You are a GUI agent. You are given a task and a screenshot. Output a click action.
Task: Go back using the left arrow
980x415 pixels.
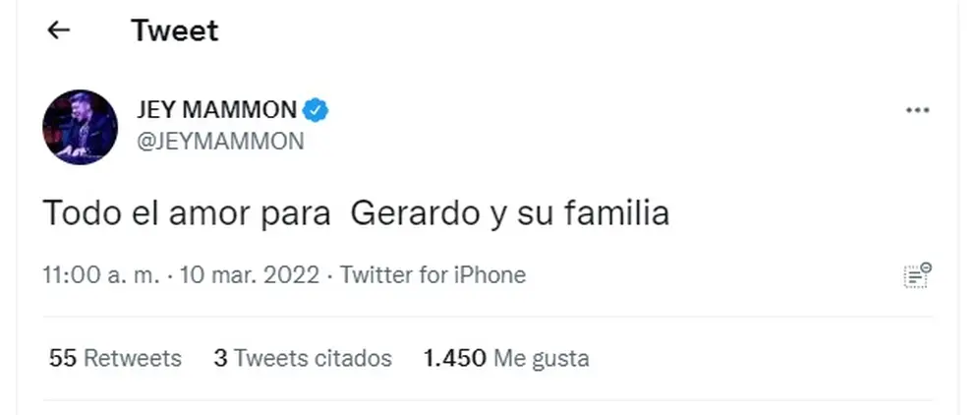click(x=58, y=30)
